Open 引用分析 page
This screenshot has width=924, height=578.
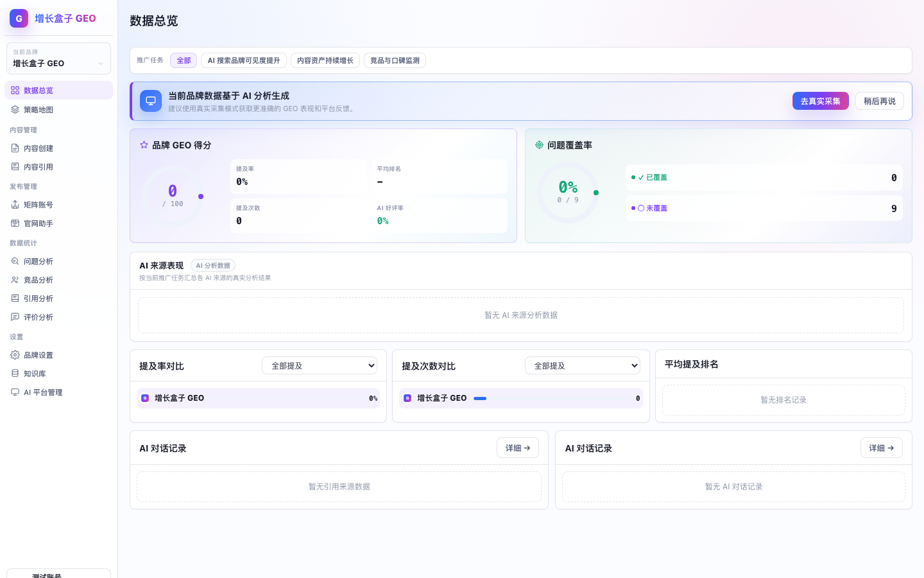58,299
